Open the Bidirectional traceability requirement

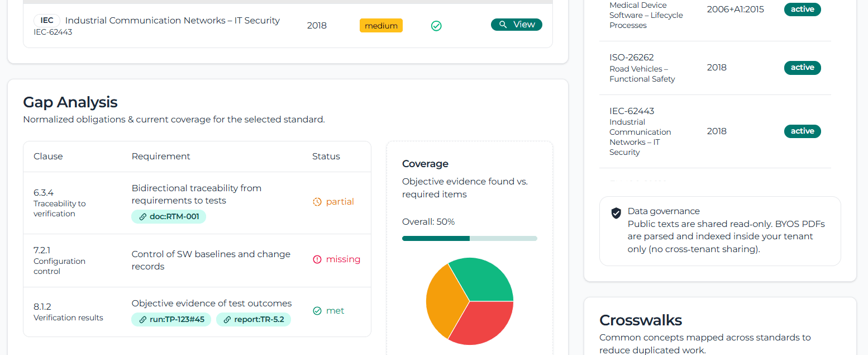(196, 194)
